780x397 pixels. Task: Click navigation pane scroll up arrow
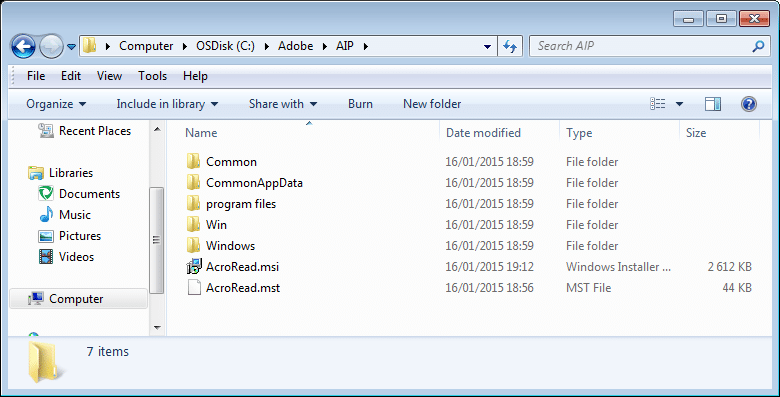pos(157,130)
